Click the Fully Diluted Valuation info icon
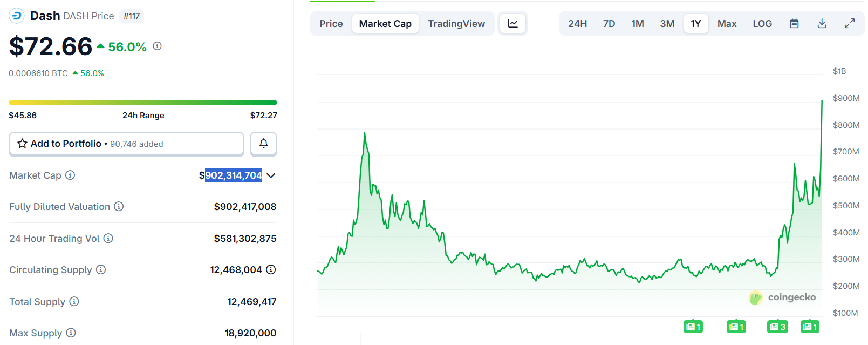868x345 pixels. [119, 206]
